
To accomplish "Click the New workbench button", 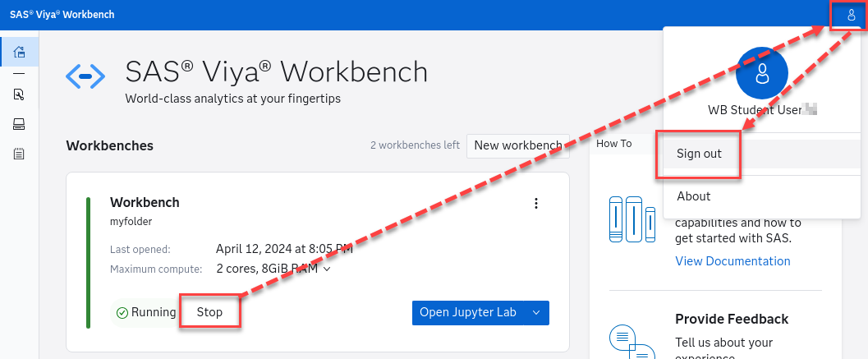I will click(x=517, y=145).
